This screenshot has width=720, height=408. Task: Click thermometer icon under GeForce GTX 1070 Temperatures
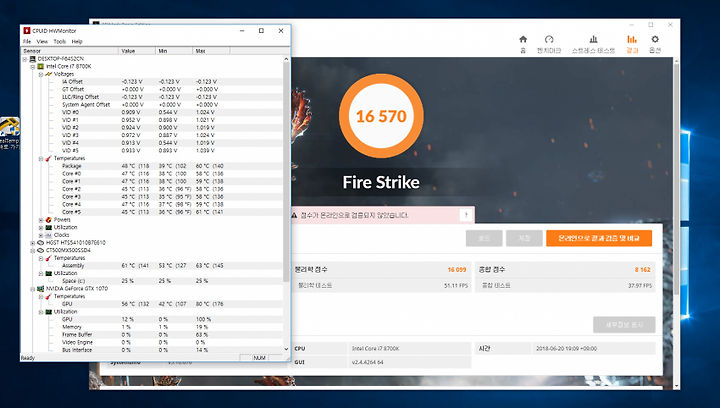point(48,296)
